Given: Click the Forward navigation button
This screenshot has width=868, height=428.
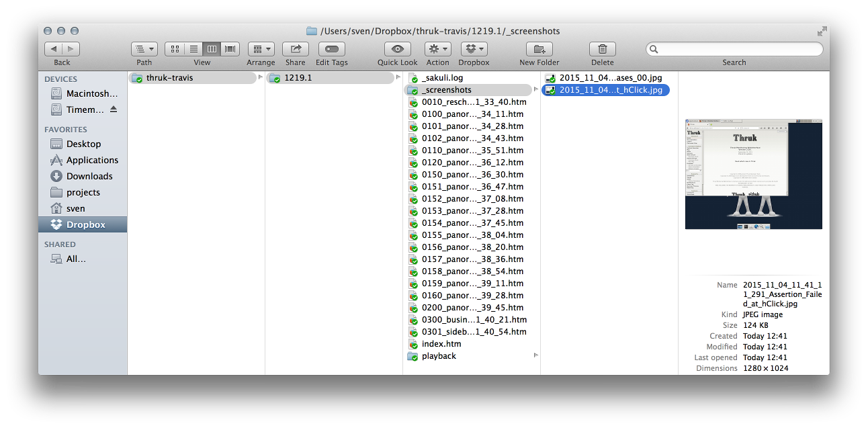Looking at the screenshot, I should tap(70, 48).
